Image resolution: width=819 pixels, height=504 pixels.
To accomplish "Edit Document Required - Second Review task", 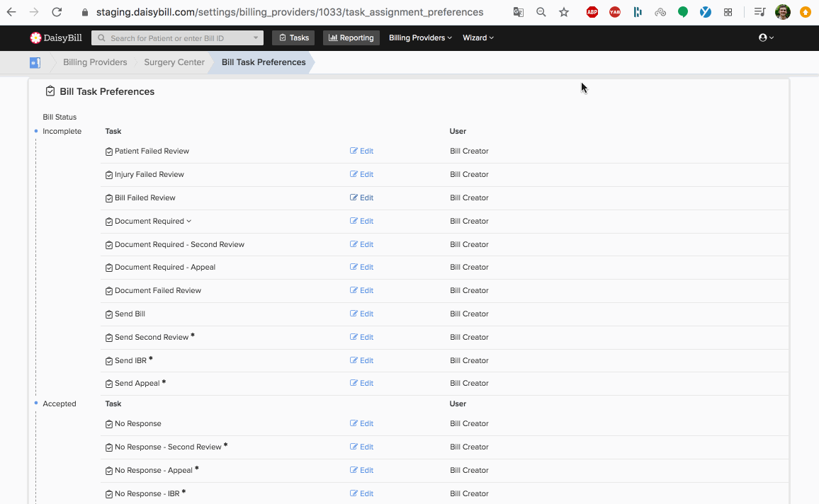I will (361, 244).
